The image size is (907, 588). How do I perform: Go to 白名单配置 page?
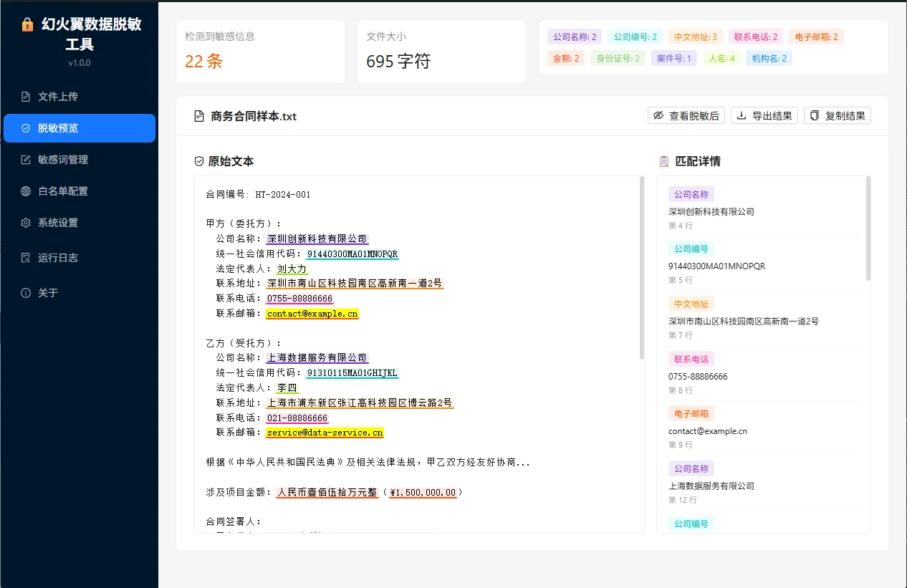click(x=80, y=191)
